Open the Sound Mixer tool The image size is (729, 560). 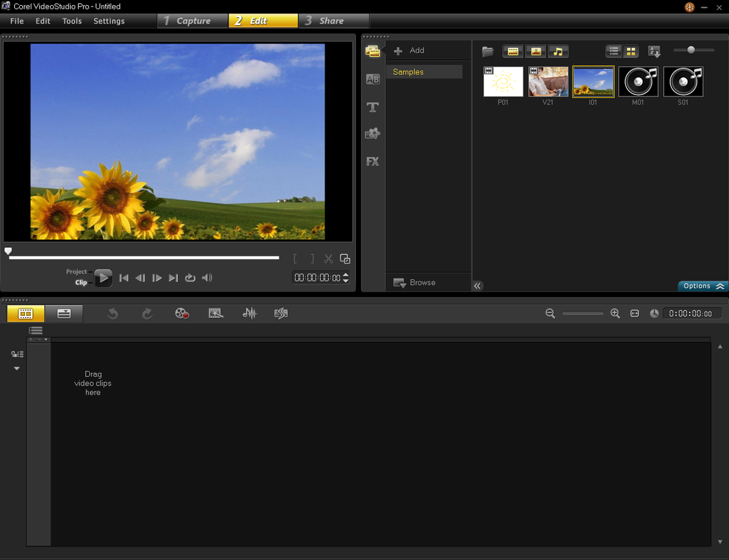click(249, 314)
